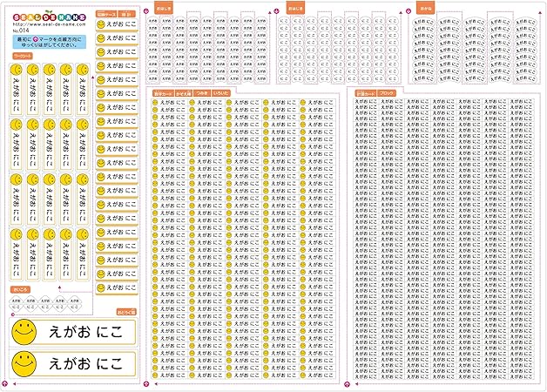Viewport: 547px width, 392px height.
Task: Click the SEAL DE NAME colorful logo
Action: pyautogui.click(x=49, y=17)
